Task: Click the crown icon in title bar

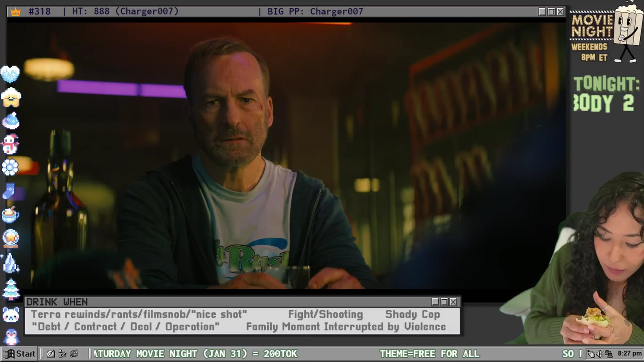Action: coord(15,12)
